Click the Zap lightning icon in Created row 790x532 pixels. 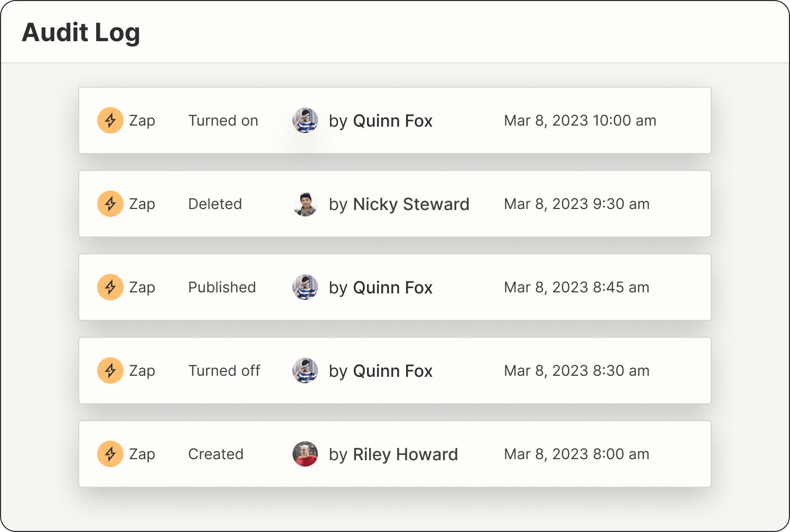coord(110,454)
